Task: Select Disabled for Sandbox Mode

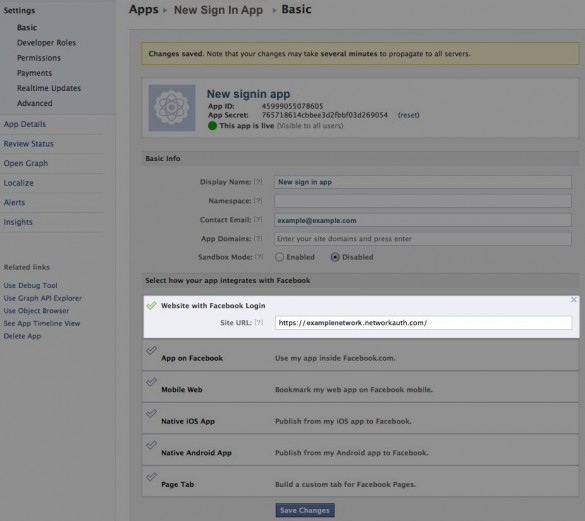Action: (x=335, y=257)
